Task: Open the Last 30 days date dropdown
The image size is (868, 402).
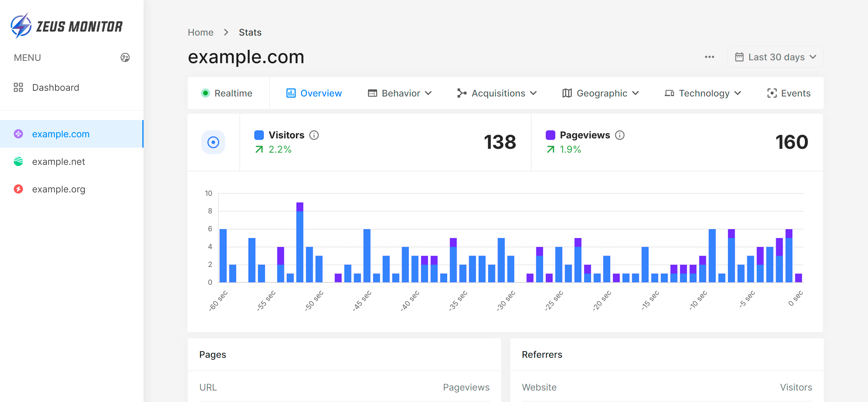Action: [775, 57]
